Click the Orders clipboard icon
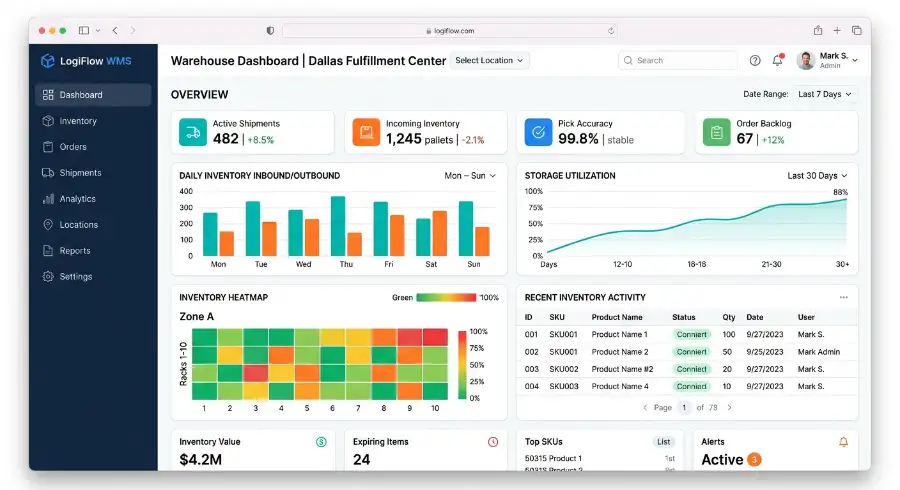Screen dimensions: 900x490 48,147
